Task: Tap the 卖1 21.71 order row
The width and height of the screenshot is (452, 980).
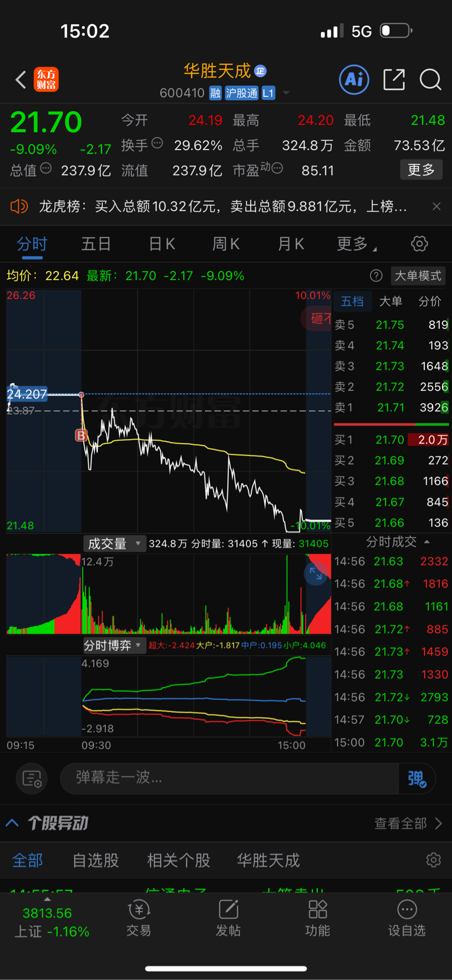Action: coord(391,407)
